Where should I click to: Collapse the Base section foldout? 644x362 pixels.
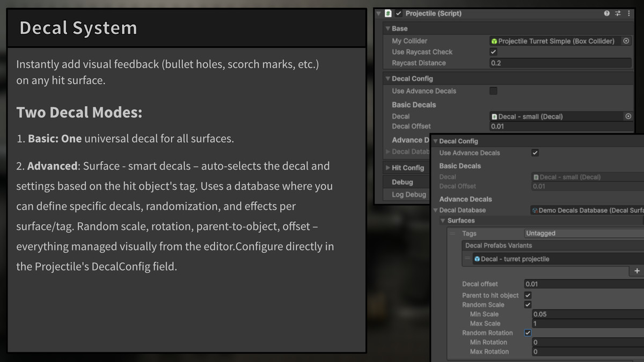tap(388, 28)
